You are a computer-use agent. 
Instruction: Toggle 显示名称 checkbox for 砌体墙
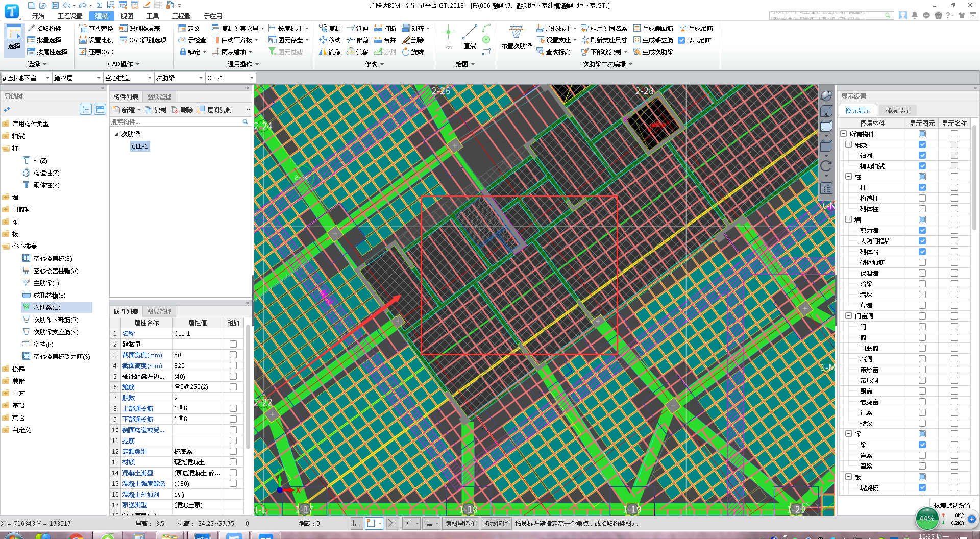(954, 252)
